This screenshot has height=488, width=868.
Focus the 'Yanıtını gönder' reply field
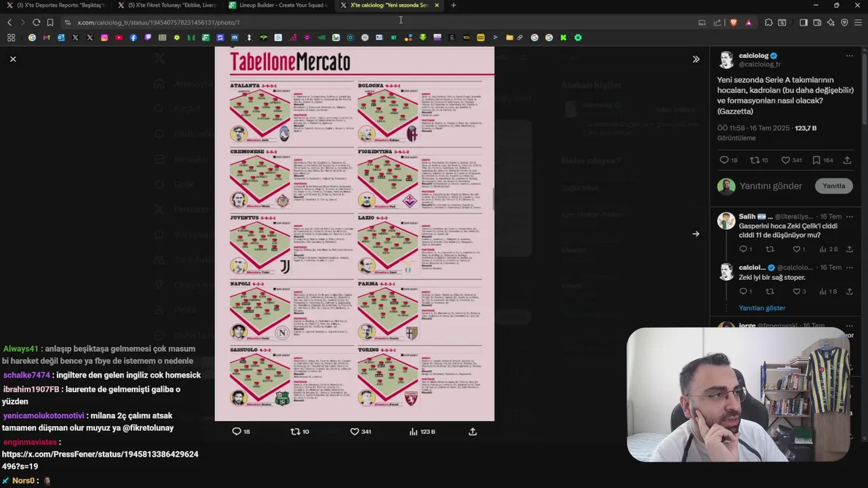click(771, 186)
